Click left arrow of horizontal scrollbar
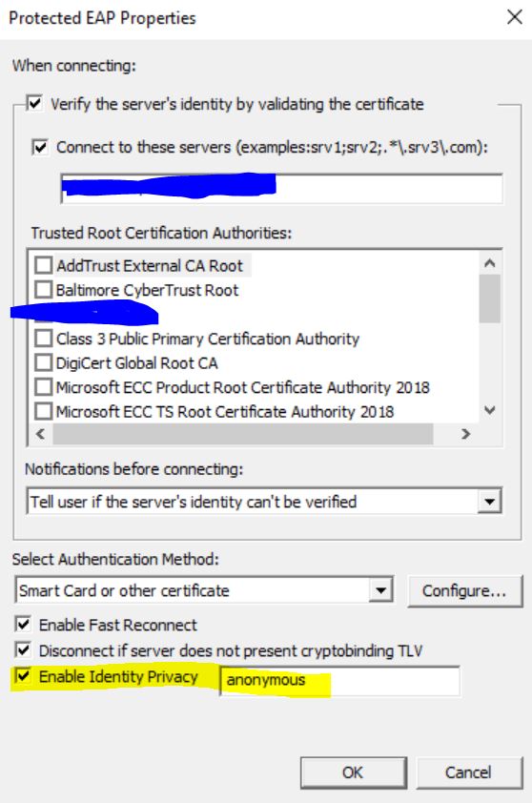The height and width of the screenshot is (803, 532). [x=40, y=434]
